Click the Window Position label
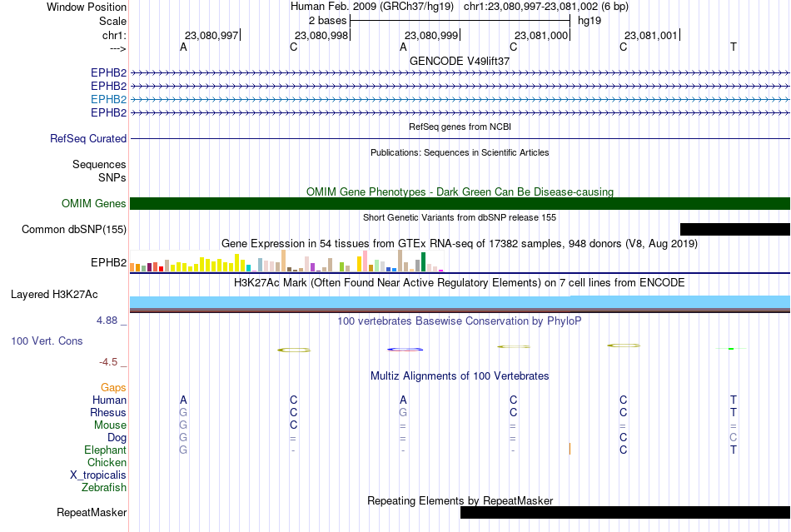Viewport: 791px width, 532px height. coord(87,7)
